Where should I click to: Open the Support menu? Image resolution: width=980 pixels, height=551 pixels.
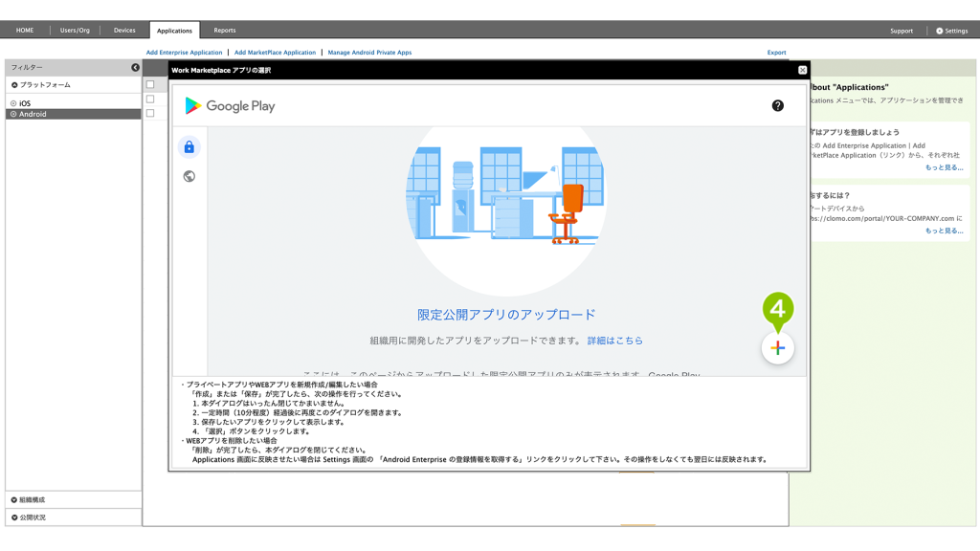(x=902, y=31)
